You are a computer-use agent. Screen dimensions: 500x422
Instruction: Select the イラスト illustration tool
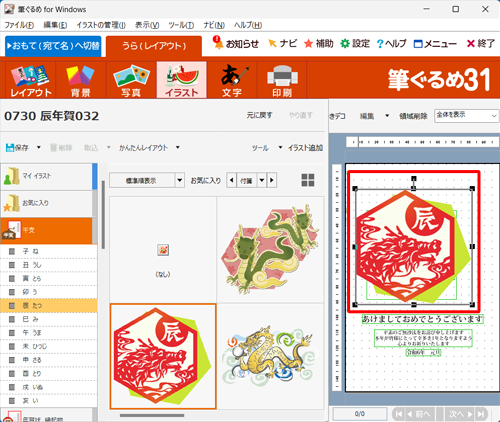click(x=182, y=80)
